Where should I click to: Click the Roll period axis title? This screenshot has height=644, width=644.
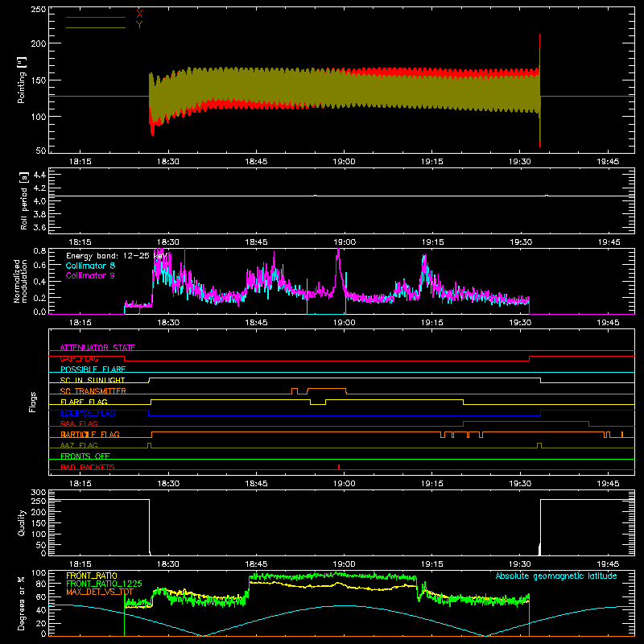[24, 200]
